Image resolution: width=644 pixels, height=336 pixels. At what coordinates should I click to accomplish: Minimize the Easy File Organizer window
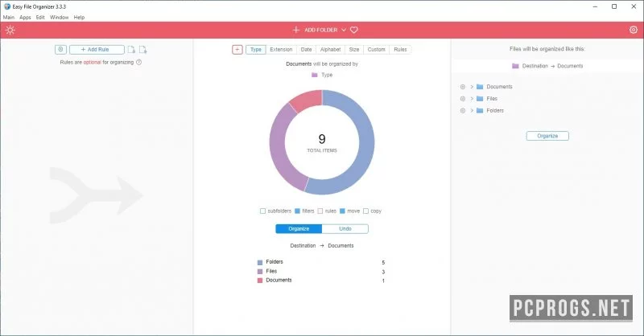595,6
